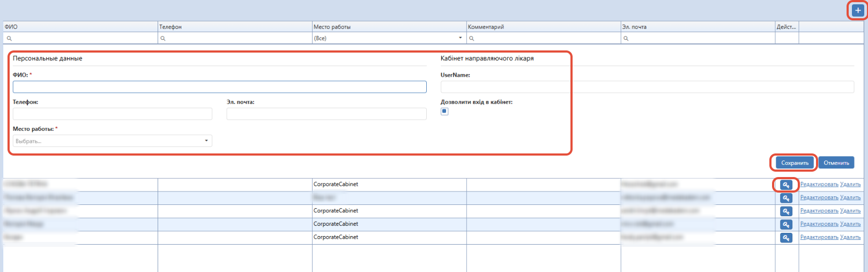The height and width of the screenshot is (272, 868).
Task: Focus the Телефон input in the form
Action: [x=113, y=114]
